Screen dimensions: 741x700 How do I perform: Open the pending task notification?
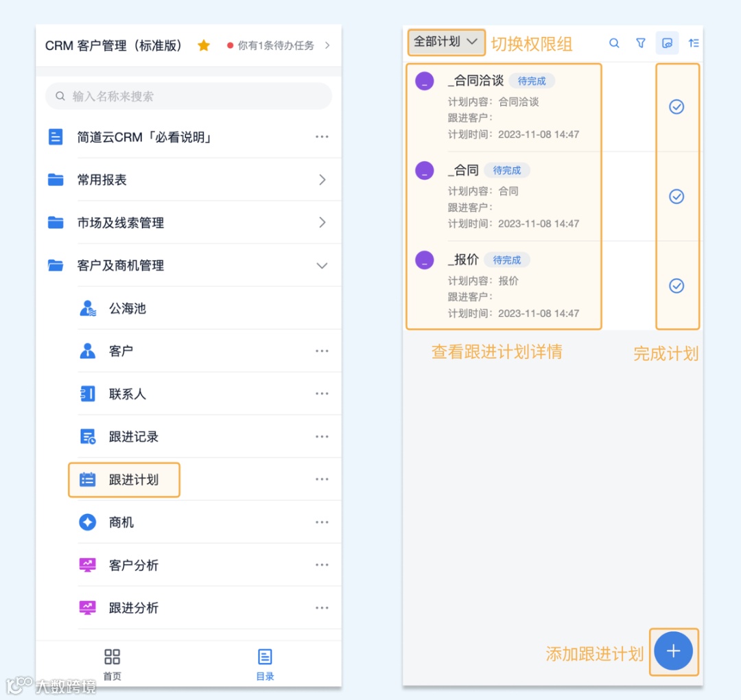[x=278, y=45]
